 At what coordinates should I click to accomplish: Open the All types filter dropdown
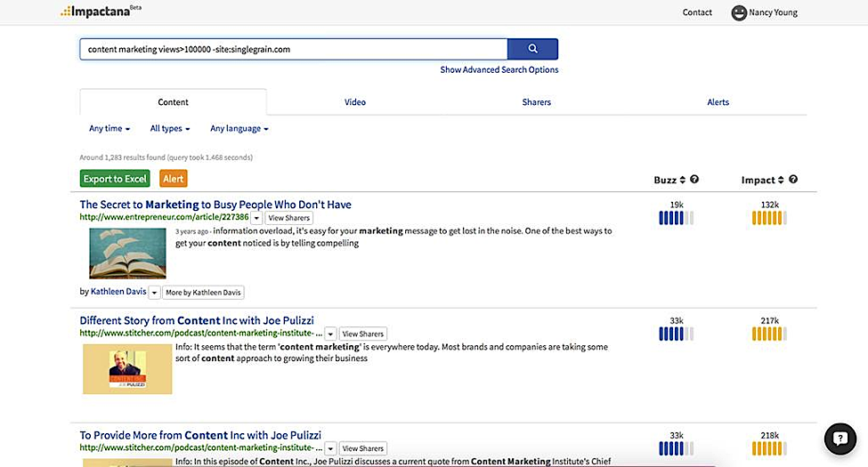click(x=170, y=128)
